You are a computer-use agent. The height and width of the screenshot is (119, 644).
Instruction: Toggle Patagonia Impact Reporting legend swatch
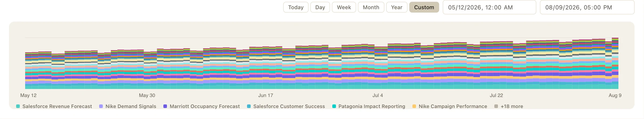click(x=334, y=106)
